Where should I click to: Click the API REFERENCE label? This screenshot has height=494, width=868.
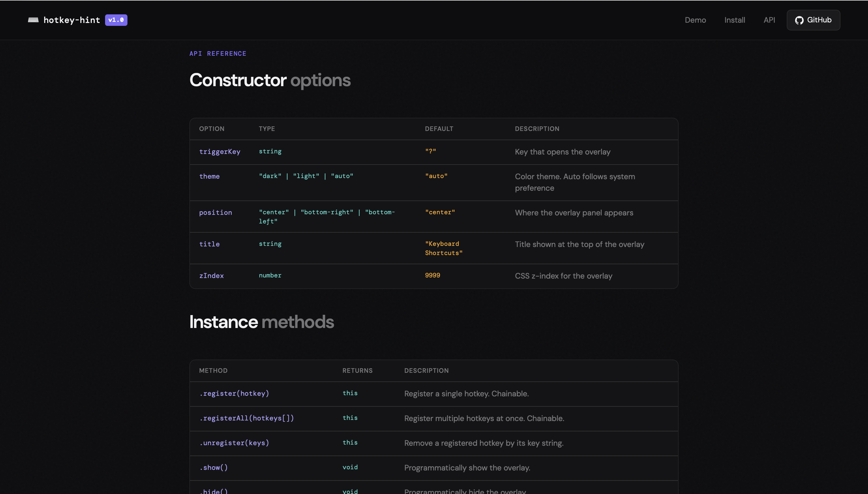tap(218, 53)
